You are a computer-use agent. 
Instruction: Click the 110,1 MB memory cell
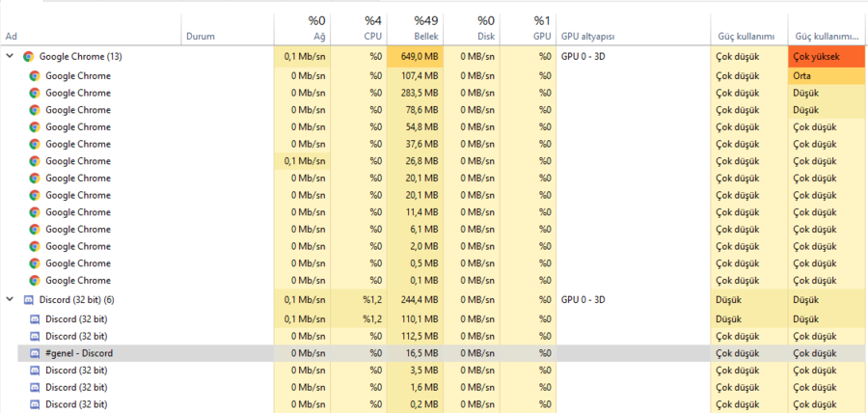coord(415,319)
